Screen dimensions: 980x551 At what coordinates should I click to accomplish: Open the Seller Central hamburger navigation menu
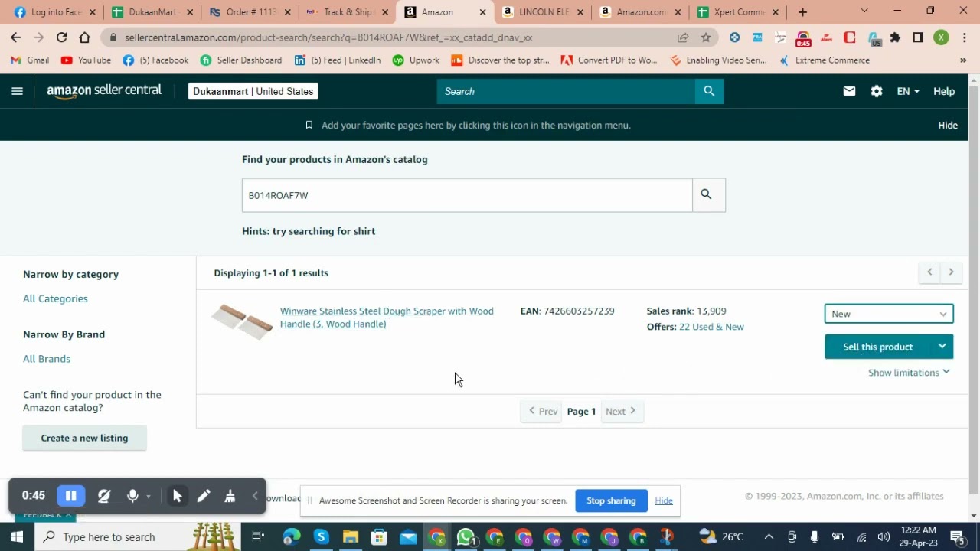click(x=17, y=91)
